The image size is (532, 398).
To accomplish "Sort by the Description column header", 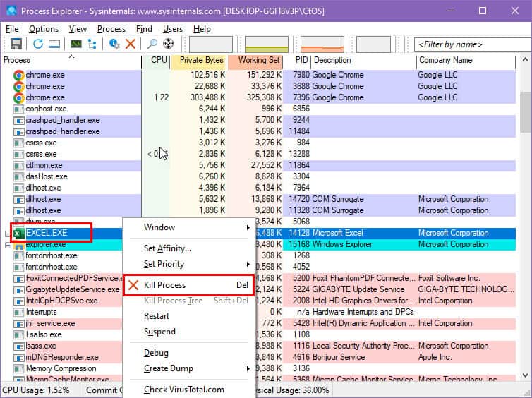I will tap(363, 61).
